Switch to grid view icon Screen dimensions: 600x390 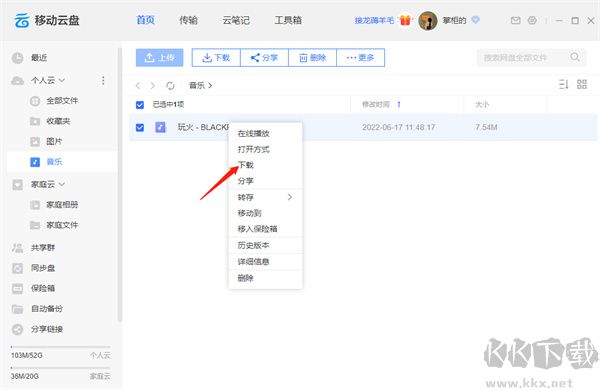tap(582, 84)
